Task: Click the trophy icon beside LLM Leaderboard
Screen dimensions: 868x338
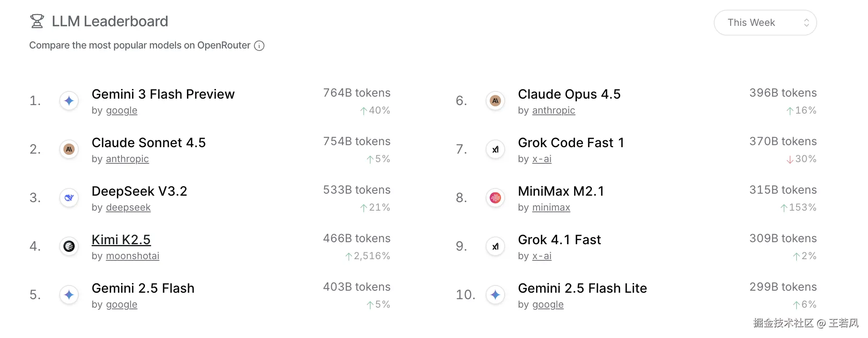Action: coord(37,21)
